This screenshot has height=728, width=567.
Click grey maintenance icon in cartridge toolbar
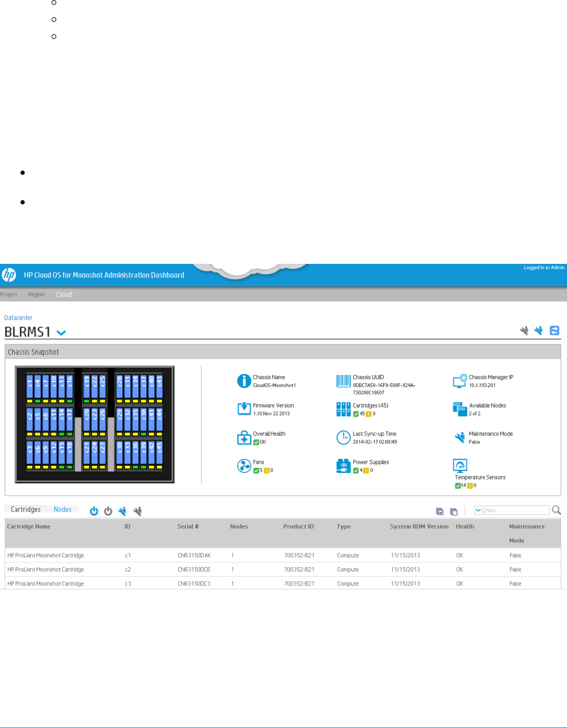pyautogui.click(x=138, y=511)
